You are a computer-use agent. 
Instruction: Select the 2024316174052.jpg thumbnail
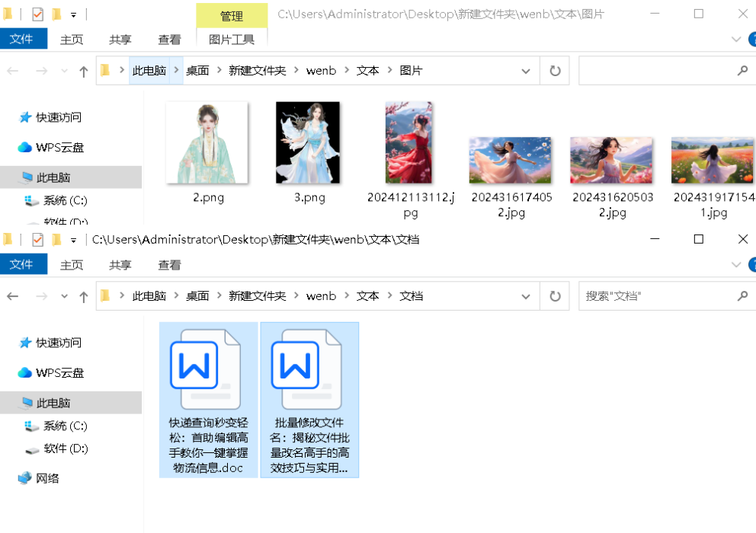510,161
